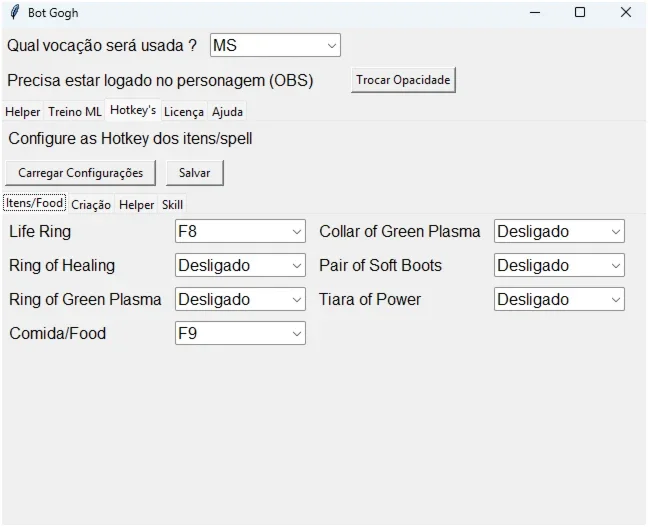Expand Collar of Green Plasma dropdown
This screenshot has width=648, height=527.
(x=559, y=231)
